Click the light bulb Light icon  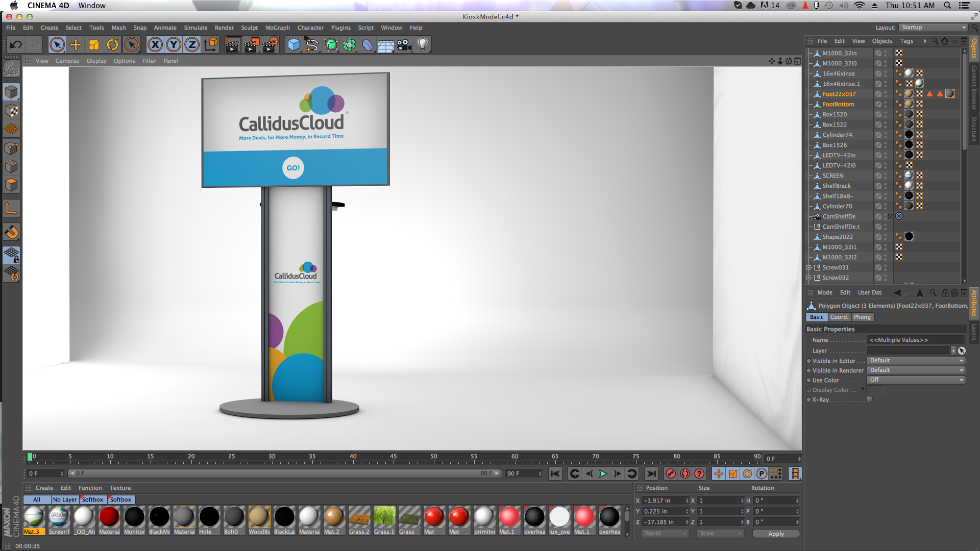(x=423, y=45)
